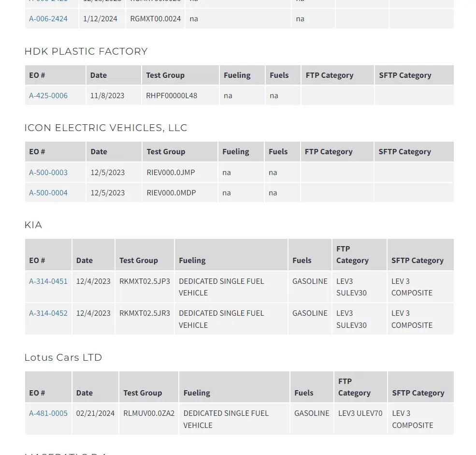The height and width of the screenshot is (455, 476).
Task: Click the 02/21/2024 date cell
Action: [96, 413]
